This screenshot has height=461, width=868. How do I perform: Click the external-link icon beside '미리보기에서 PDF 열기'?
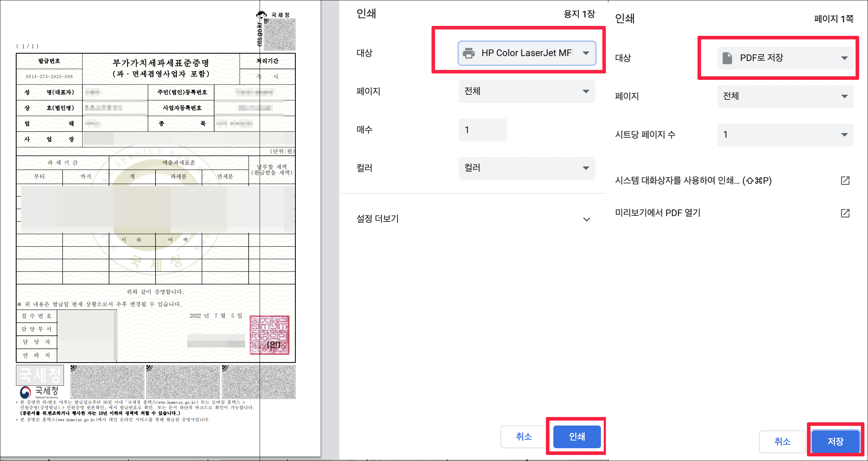coord(845,213)
